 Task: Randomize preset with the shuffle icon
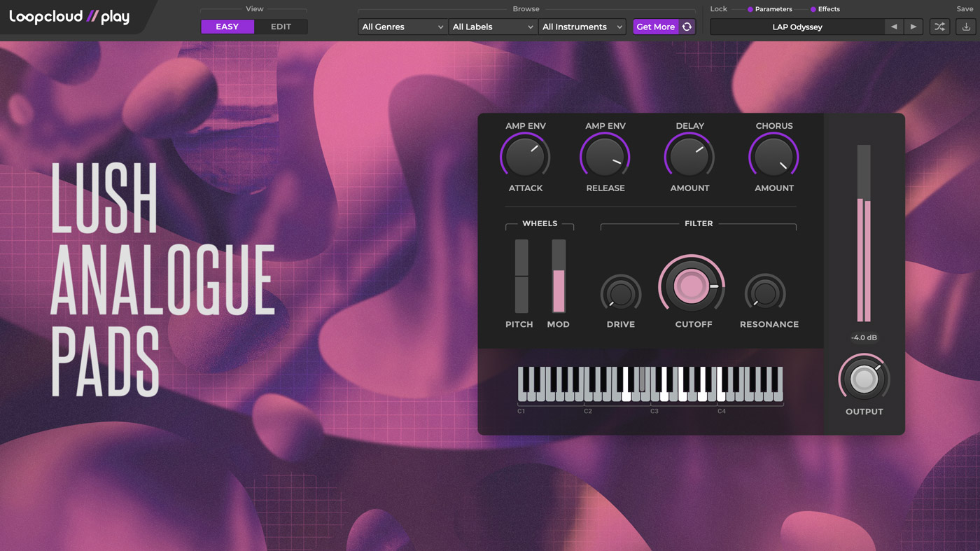coord(940,27)
